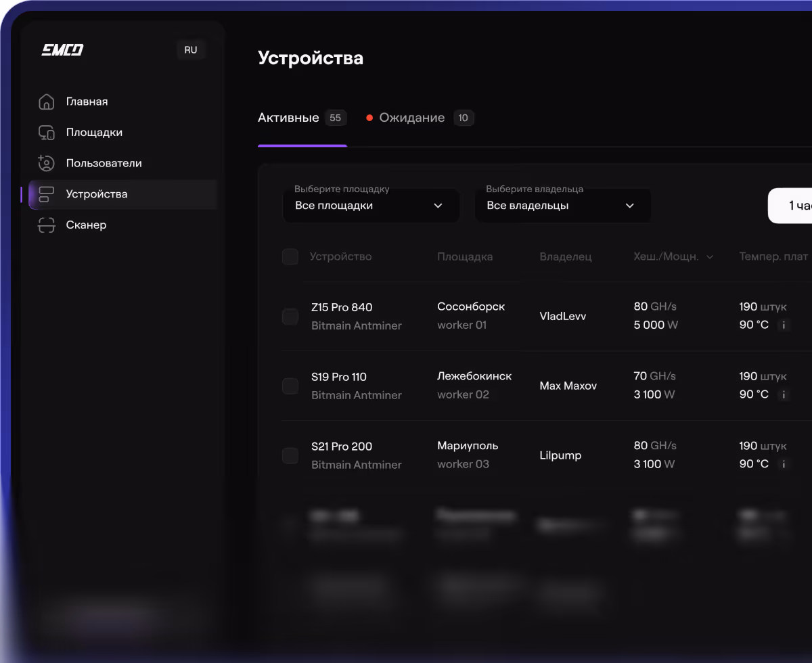Check the S19 Pro 110 row checkbox
Screen dimensions: 812x663
290,386
